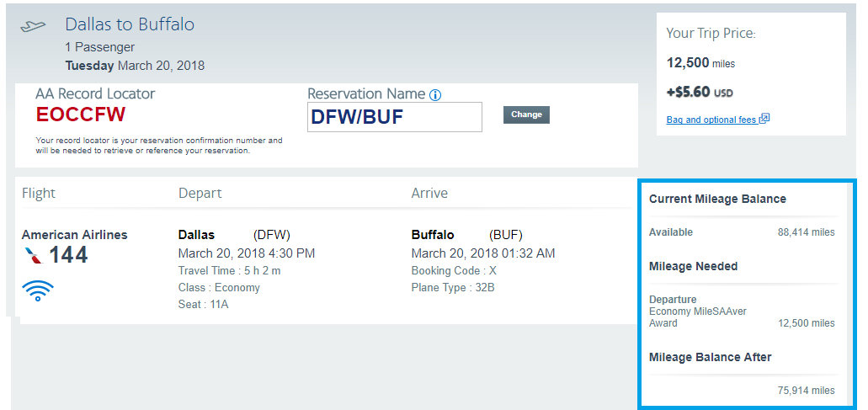
Task: Open the Reservation Name info icon
Action: pyautogui.click(x=435, y=95)
